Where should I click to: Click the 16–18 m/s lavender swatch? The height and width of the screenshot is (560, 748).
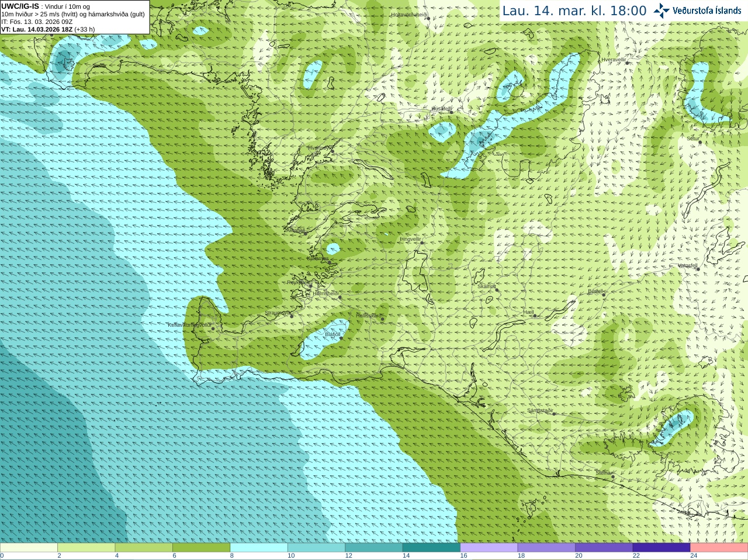[x=489, y=548]
